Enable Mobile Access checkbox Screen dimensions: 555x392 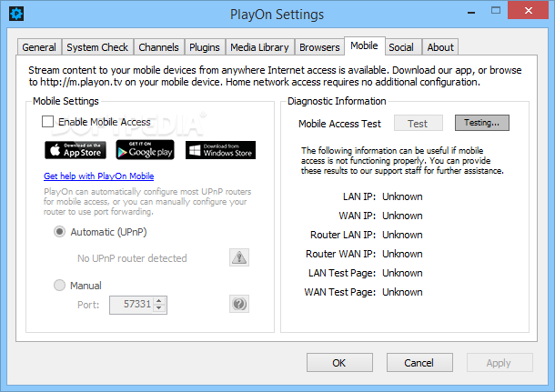[x=48, y=121]
